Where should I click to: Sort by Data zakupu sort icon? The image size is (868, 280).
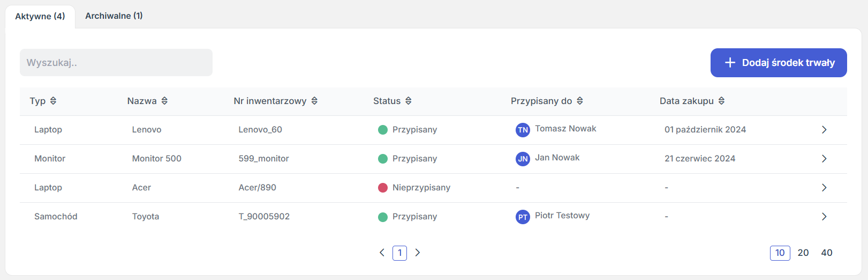click(x=721, y=101)
